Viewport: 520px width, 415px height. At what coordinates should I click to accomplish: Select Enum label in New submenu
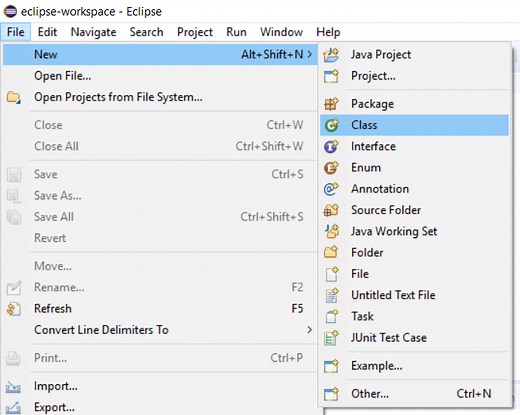366,168
